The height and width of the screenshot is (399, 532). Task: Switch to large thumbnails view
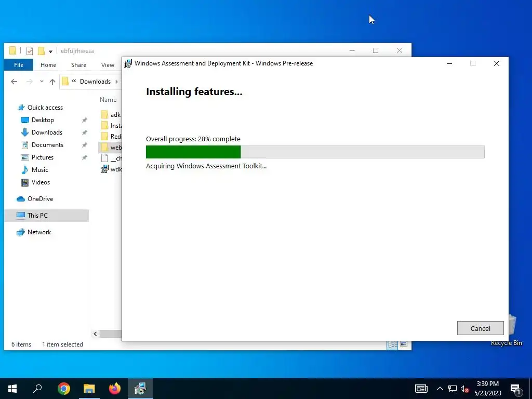(x=403, y=344)
